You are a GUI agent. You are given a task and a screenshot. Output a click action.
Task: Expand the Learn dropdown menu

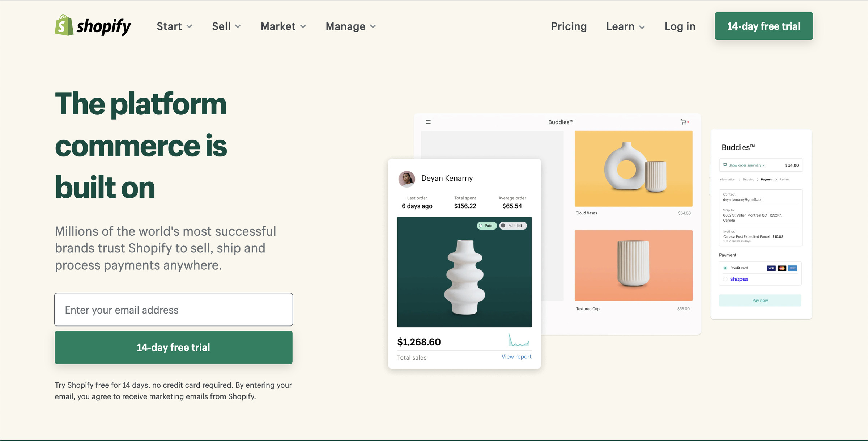(x=625, y=25)
